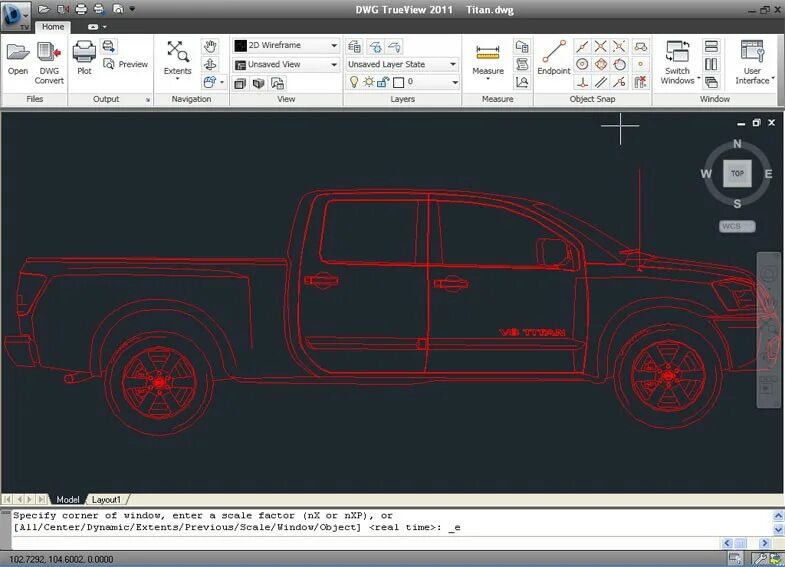This screenshot has width=785, height=567.
Task: Open Plot Preview
Action: click(125, 64)
